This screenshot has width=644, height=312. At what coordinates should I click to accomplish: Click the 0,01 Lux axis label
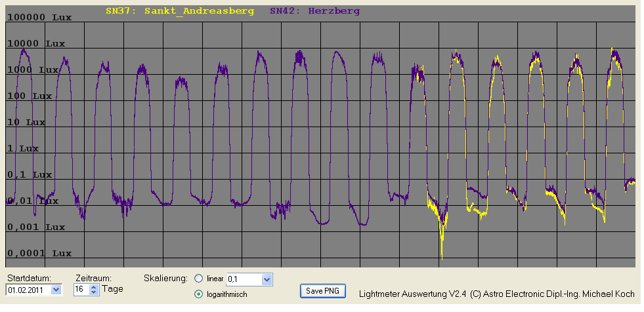point(33,201)
